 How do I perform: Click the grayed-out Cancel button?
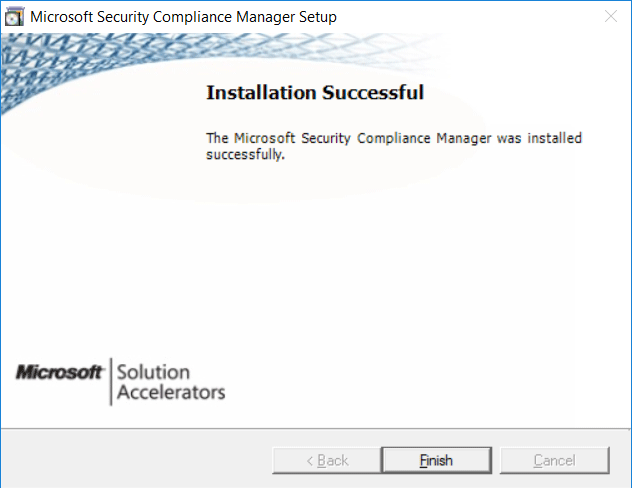pyautogui.click(x=554, y=460)
